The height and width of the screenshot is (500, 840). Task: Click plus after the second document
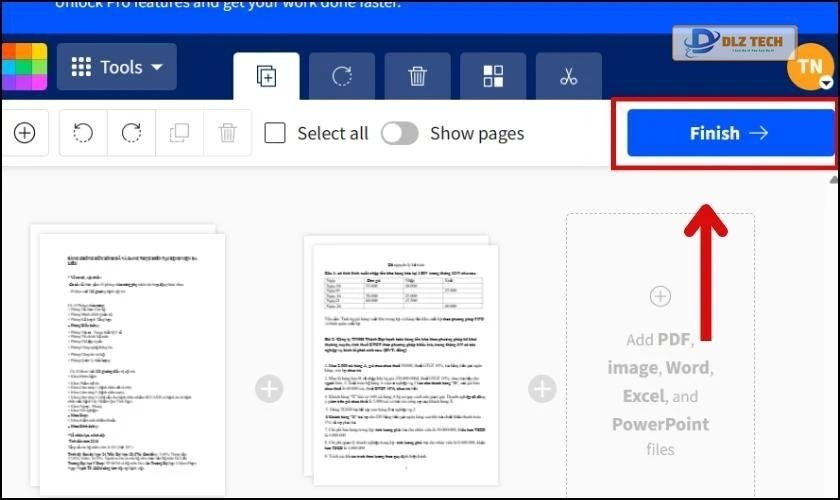click(542, 389)
